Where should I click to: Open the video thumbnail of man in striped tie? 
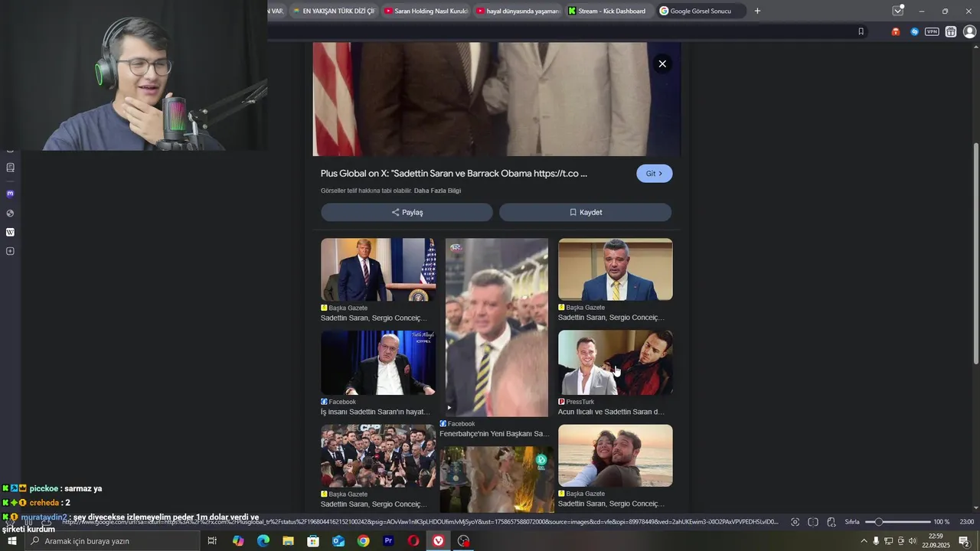click(x=497, y=328)
